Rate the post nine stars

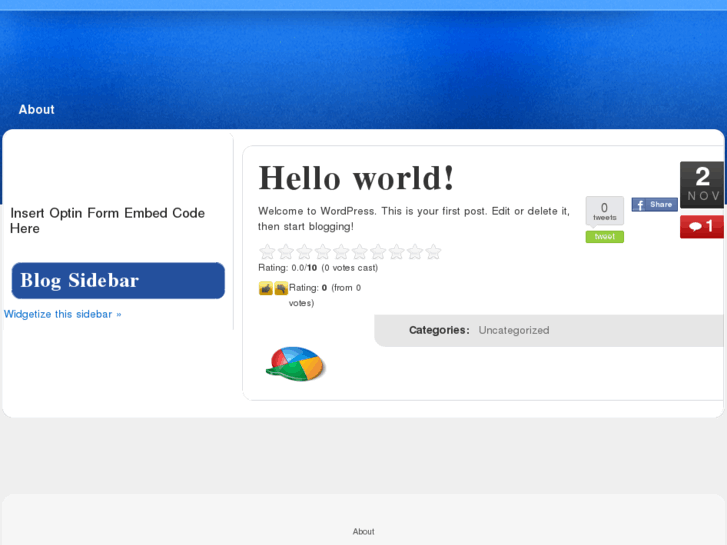pos(415,252)
